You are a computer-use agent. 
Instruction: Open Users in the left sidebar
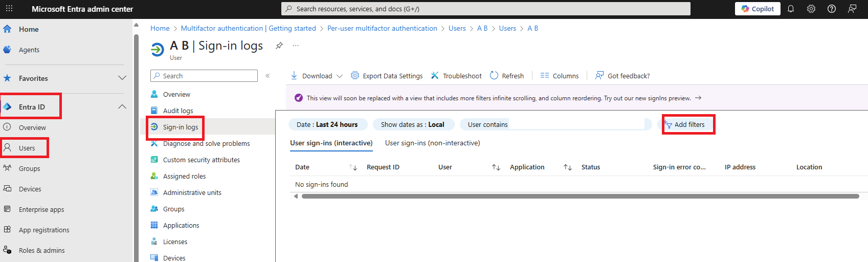click(x=27, y=148)
